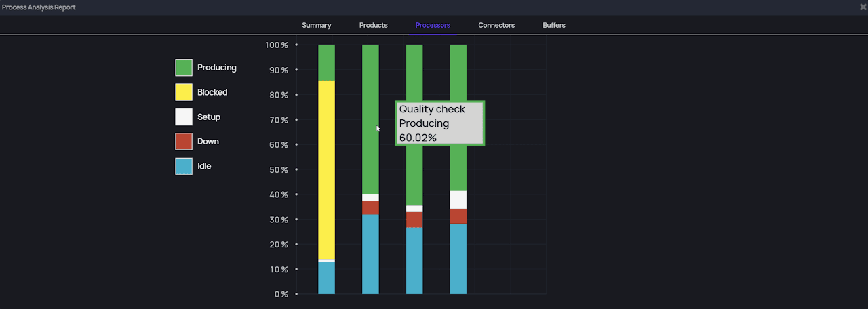This screenshot has width=868, height=309.
Task: Select the red Down segment of second bar
Action: [370, 207]
